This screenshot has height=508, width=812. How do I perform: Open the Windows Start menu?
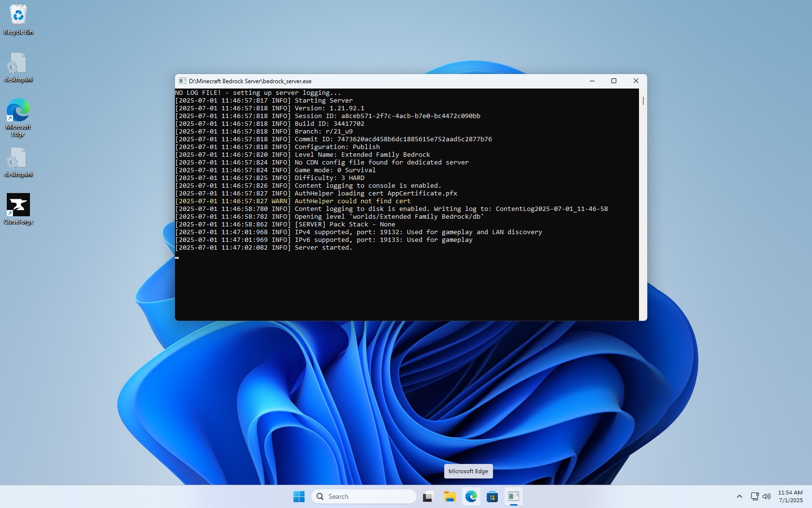pos(299,496)
